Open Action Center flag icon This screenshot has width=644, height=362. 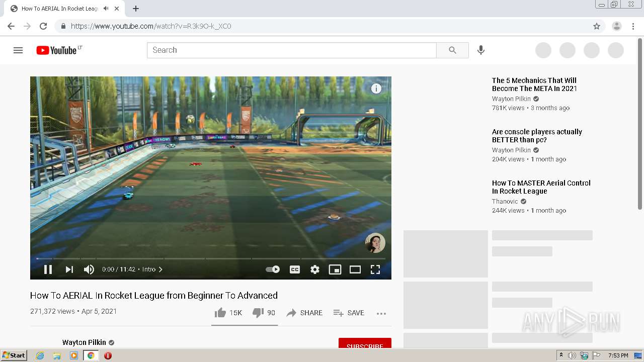coord(597,355)
